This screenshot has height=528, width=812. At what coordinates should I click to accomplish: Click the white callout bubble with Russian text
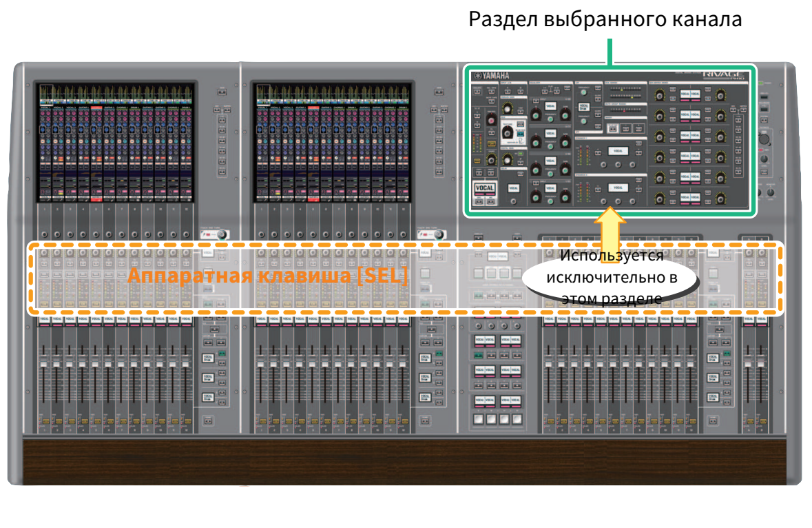pos(610,277)
